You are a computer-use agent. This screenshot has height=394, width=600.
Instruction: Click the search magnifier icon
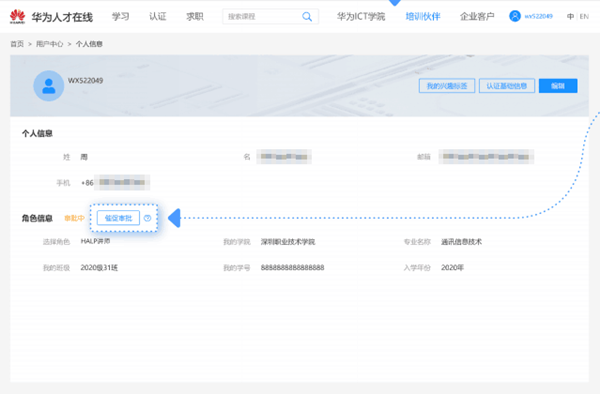point(307,16)
